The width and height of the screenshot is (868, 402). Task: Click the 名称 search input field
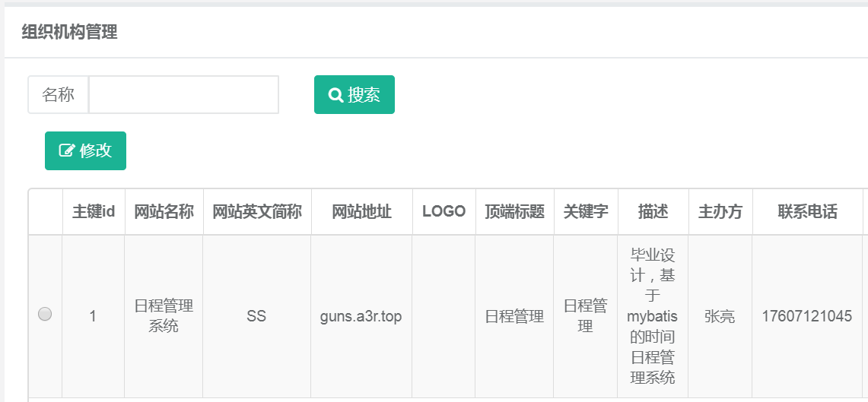[x=183, y=95]
